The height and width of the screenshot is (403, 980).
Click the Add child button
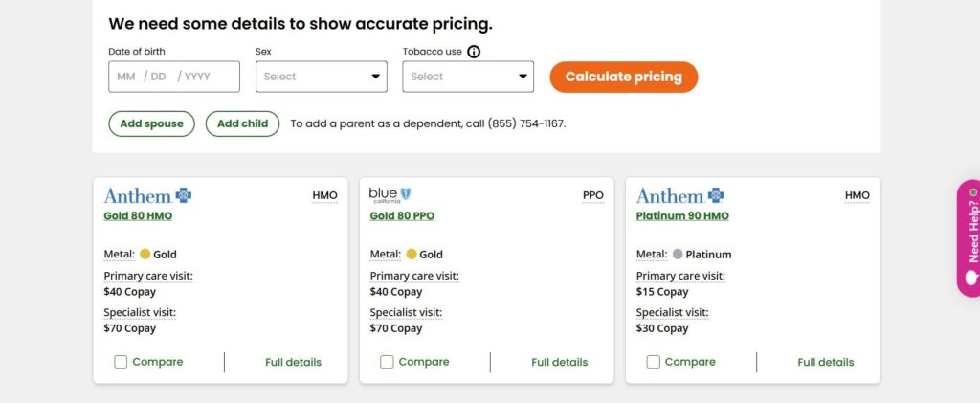[x=242, y=123]
